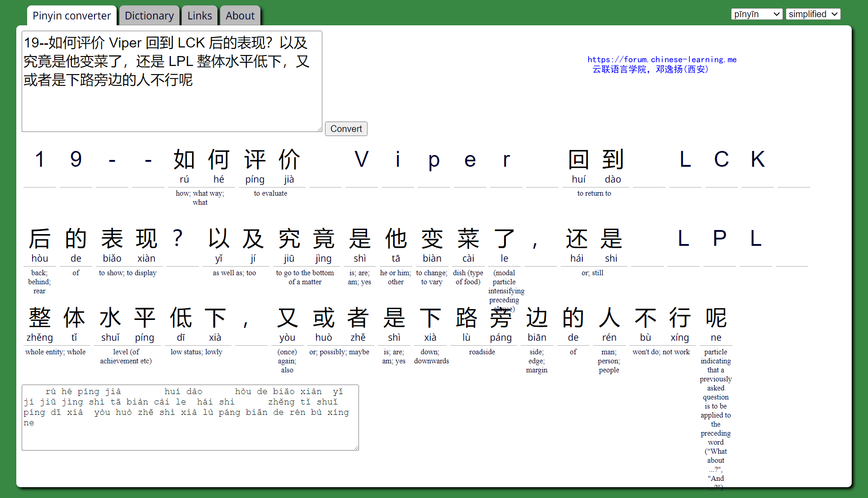Viewport: 868px width, 498px height.
Task: Click inside the Chinese text input area
Action: point(172,81)
